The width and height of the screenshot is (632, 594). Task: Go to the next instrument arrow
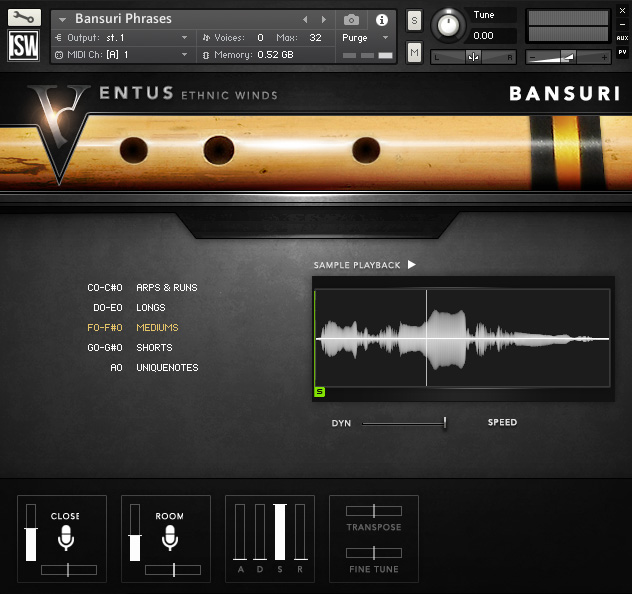click(324, 19)
